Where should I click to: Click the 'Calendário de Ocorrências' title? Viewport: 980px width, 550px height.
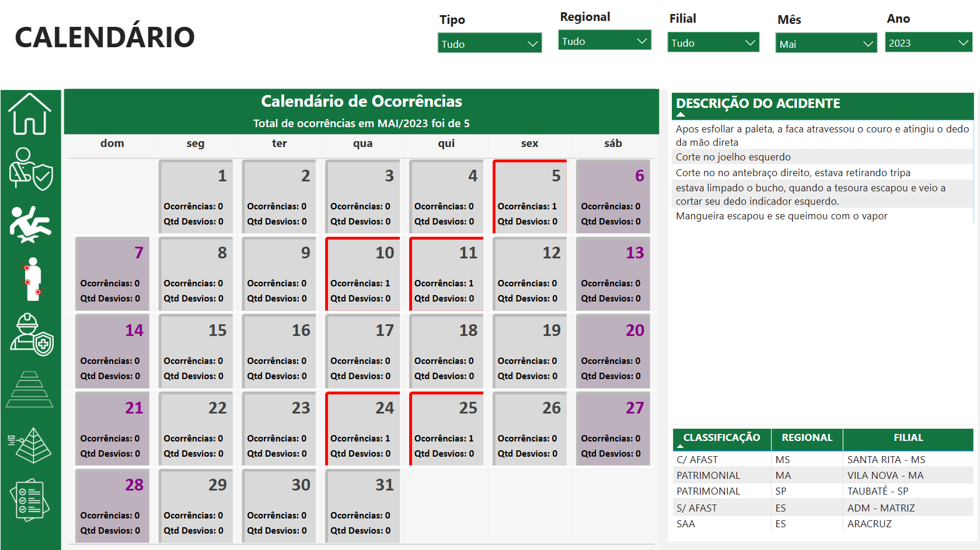361,101
